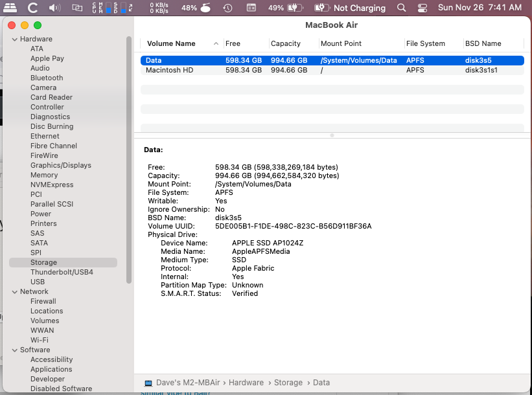The height and width of the screenshot is (395, 532).
Task: Select USB in the Hardware list
Action: 38,282
